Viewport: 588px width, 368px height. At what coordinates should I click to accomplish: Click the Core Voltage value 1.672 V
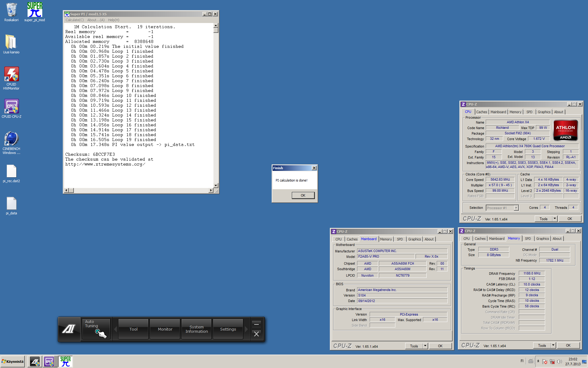(539, 139)
